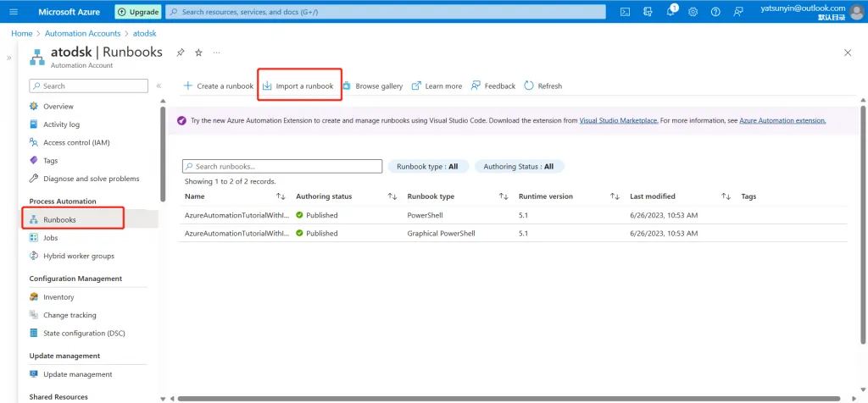Click the Graphical PowerShell type cell
Image resolution: width=868 pixels, height=403 pixels.
click(x=441, y=234)
